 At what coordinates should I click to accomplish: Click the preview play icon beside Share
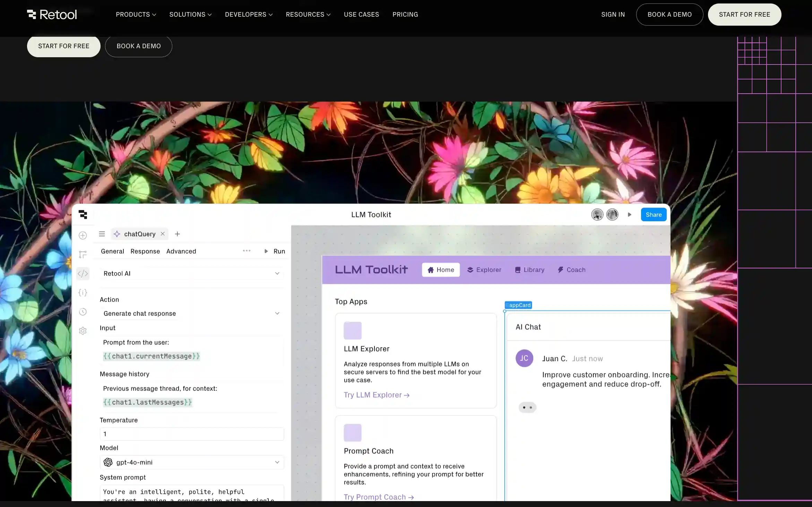630,215
